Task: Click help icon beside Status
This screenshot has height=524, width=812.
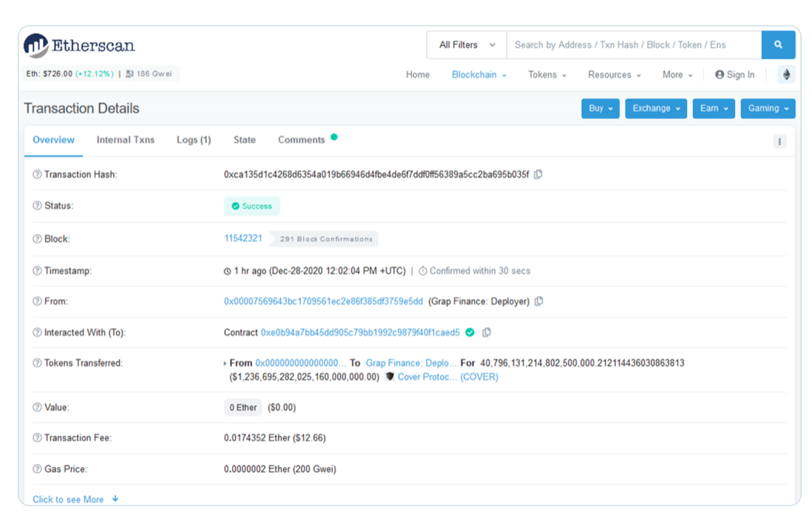Action: point(37,206)
